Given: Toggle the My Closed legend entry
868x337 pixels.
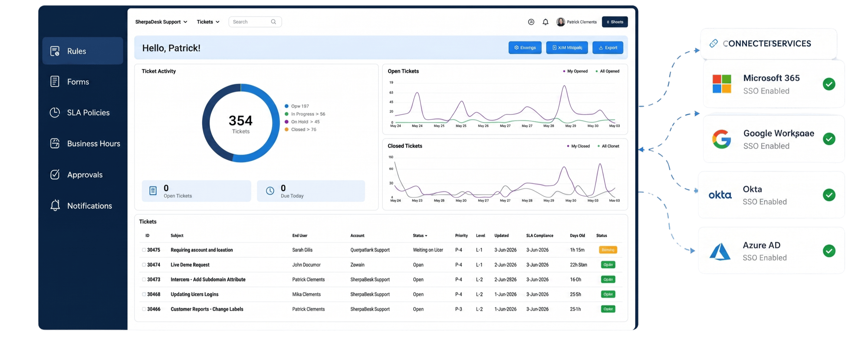Looking at the screenshot, I should [579, 146].
